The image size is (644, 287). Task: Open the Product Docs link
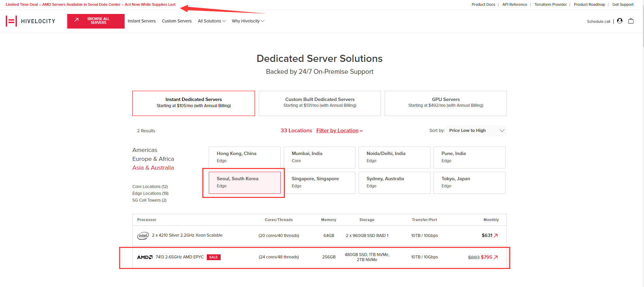pyautogui.click(x=483, y=4)
